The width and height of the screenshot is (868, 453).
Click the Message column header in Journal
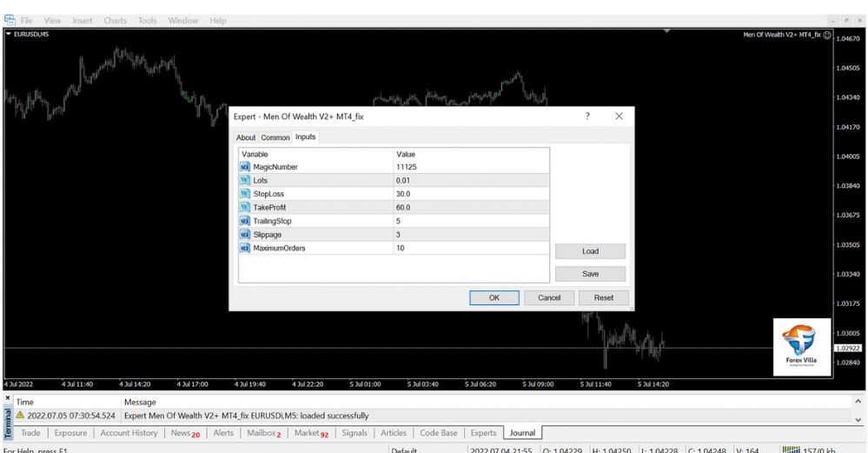click(x=140, y=402)
